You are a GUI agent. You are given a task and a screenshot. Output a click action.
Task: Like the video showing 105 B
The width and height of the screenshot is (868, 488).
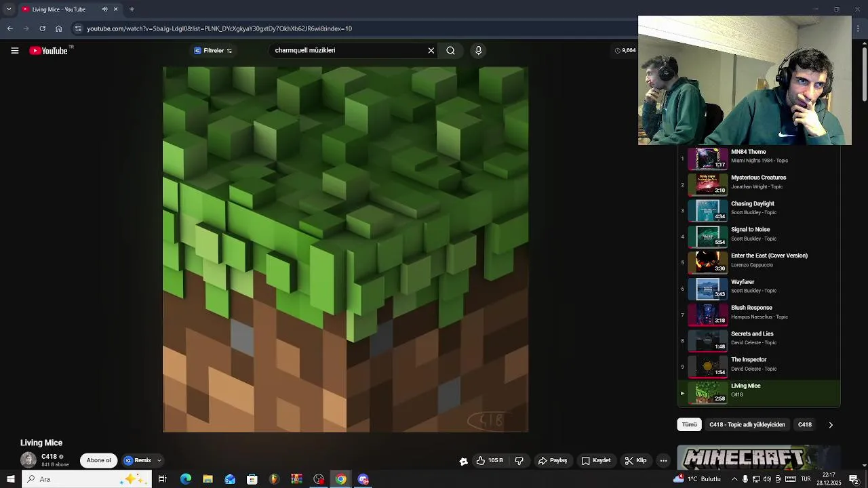(490, 460)
